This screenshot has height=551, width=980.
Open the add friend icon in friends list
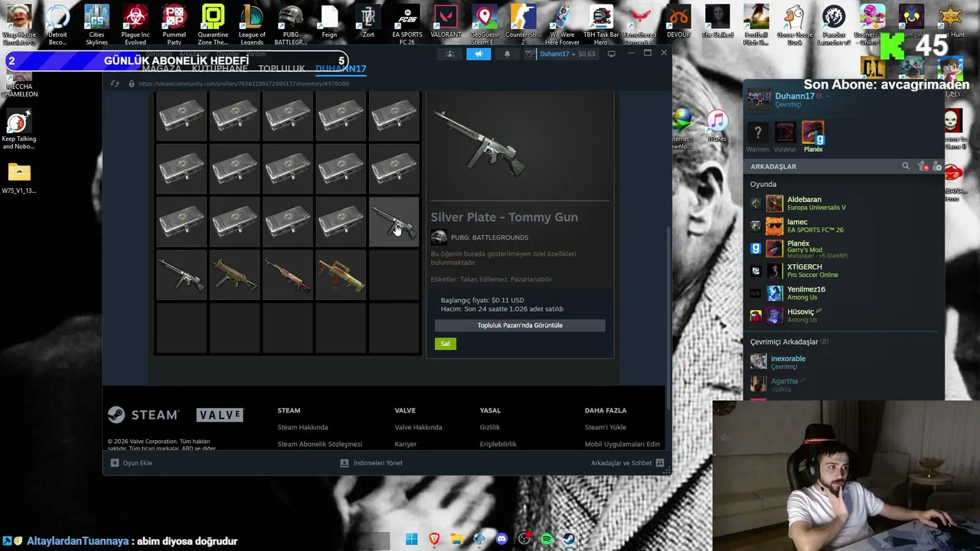coord(936,166)
